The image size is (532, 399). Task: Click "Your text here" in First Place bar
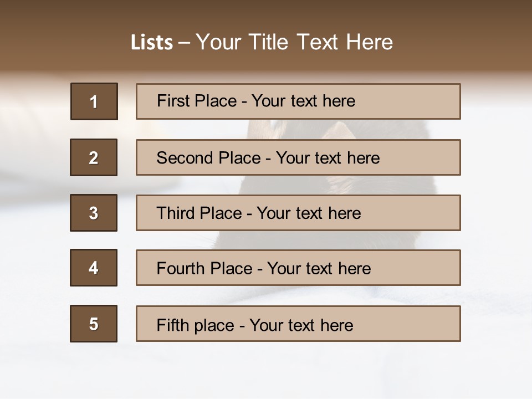click(303, 101)
